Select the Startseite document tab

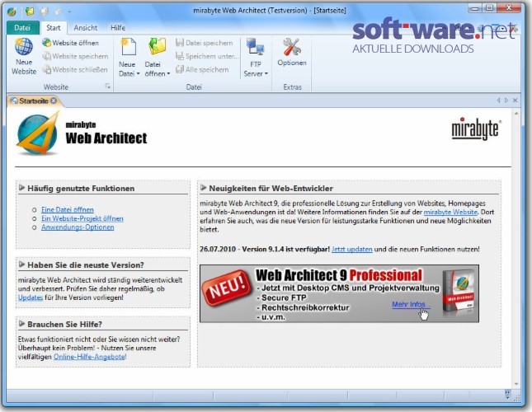[34, 101]
